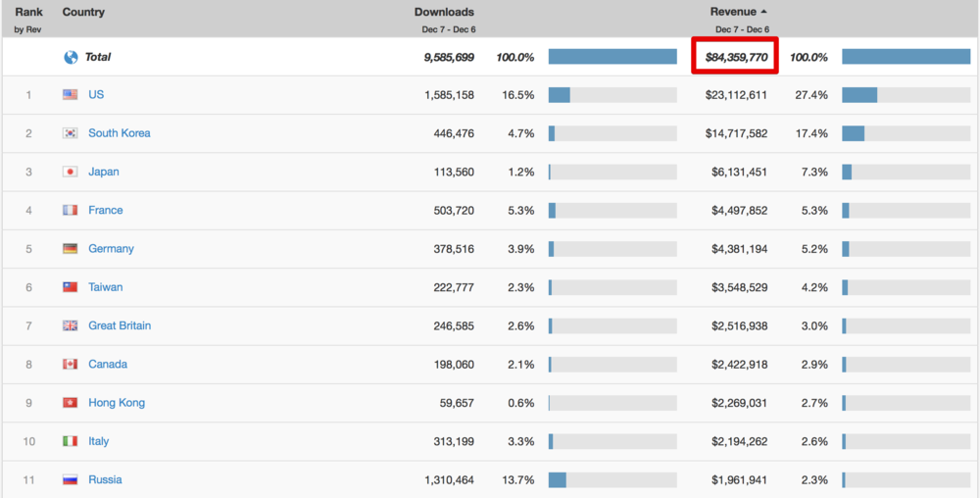The image size is (980, 498).
Task: Click the Taiwan flag icon
Action: point(71,287)
